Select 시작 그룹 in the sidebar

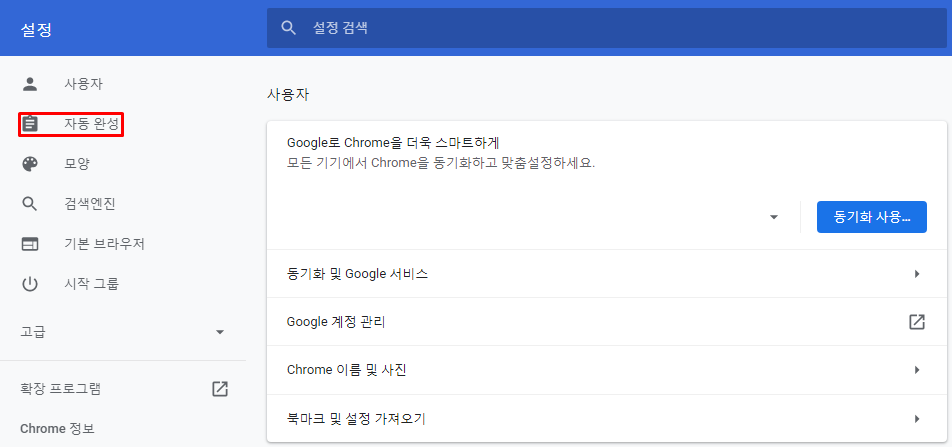(x=92, y=284)
